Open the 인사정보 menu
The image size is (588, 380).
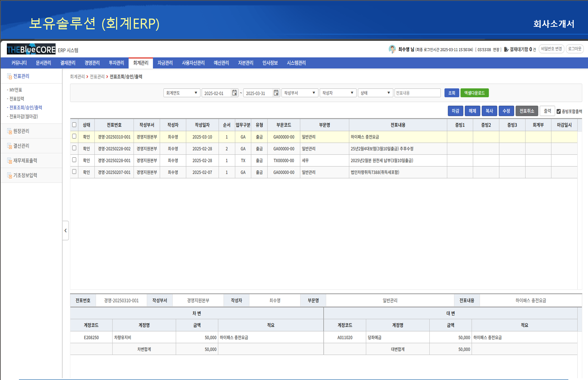point(270,63)
